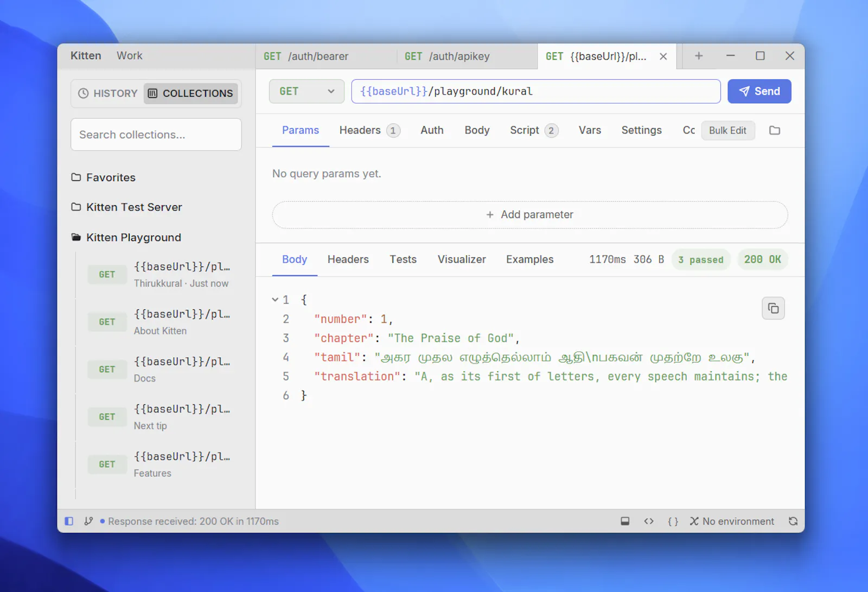Open the request Headers tab
The image size is (868, 592).
tap(369, 130)
